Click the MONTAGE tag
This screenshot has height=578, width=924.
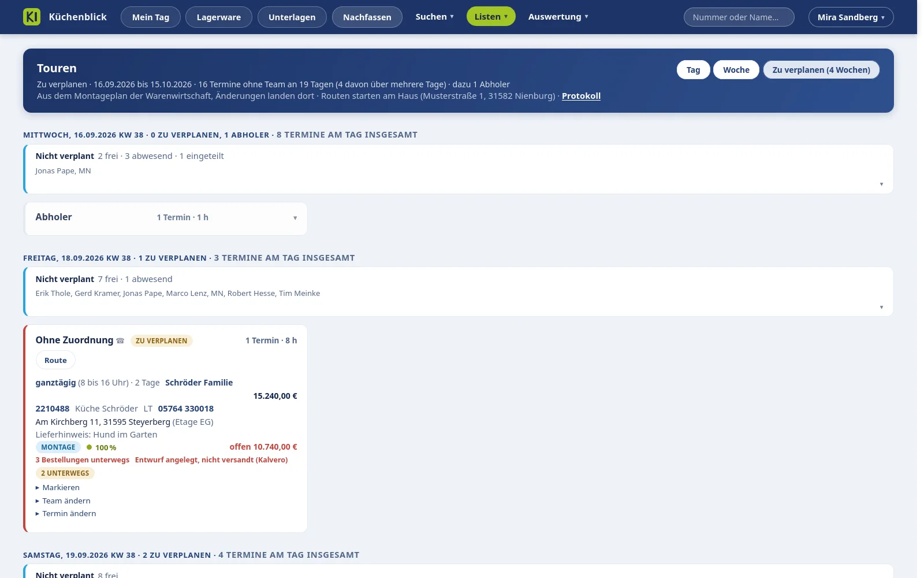click(58, 447)
